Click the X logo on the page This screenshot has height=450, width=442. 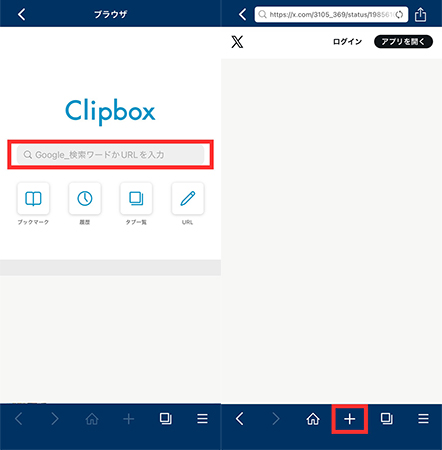[x=237, y=42]
